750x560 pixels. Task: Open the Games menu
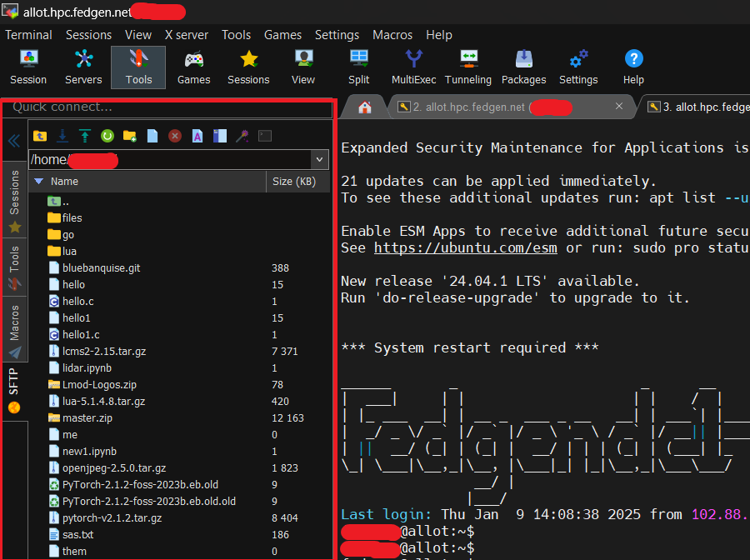point(282,35)
